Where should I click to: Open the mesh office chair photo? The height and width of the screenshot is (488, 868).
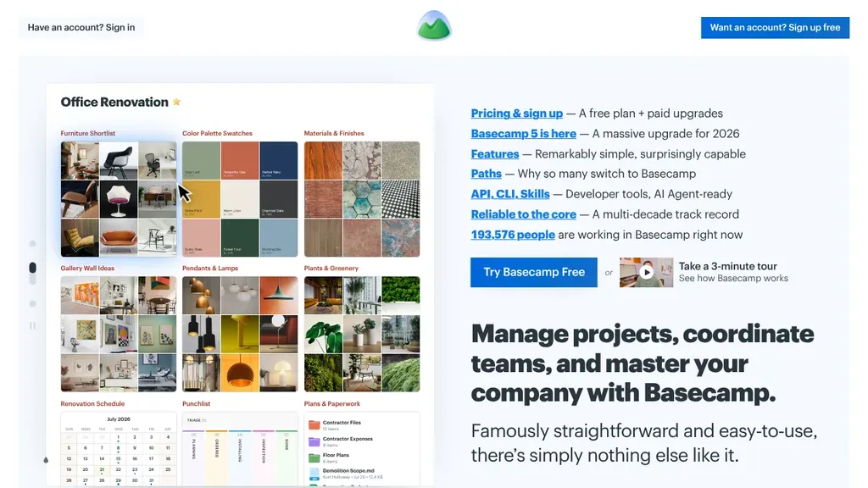(157, 160)
